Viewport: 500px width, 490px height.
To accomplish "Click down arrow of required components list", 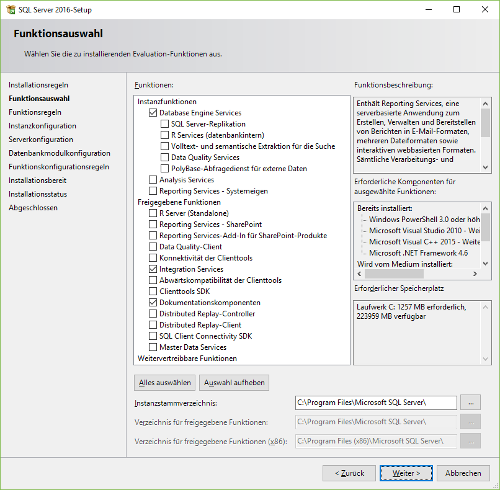I will click(485, 264).
